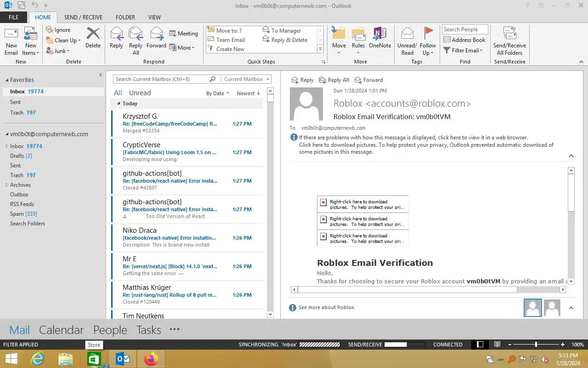Viewport: 588px width, 368px height.
Task: Click Reply All in the reading pane
Action: [334, 80]
